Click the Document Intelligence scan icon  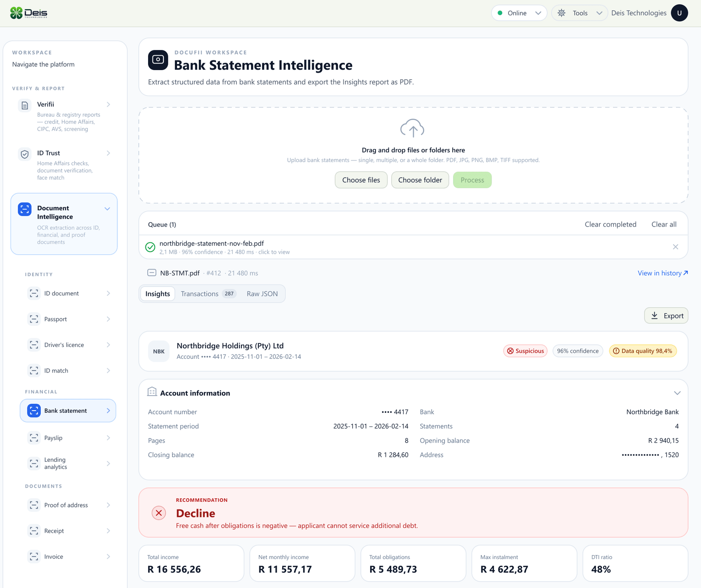25,209
